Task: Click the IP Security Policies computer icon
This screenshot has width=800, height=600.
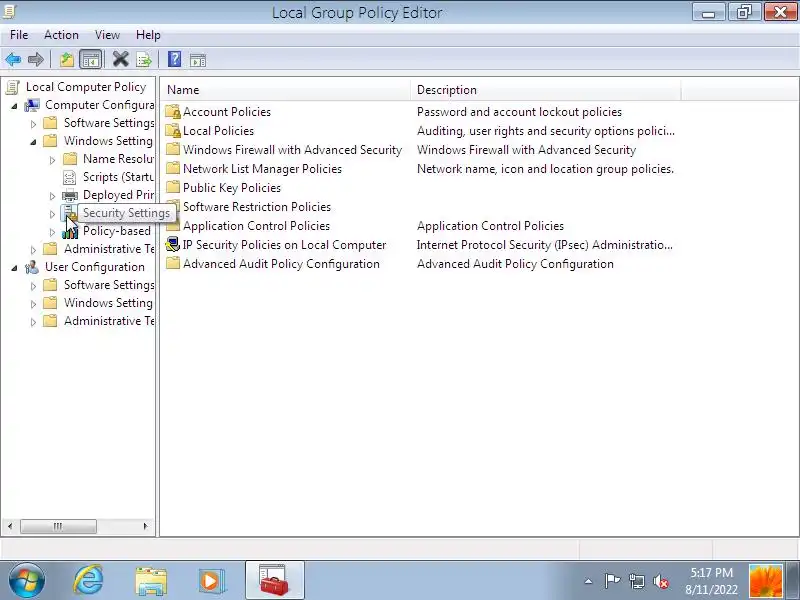Action: [173, 245]
